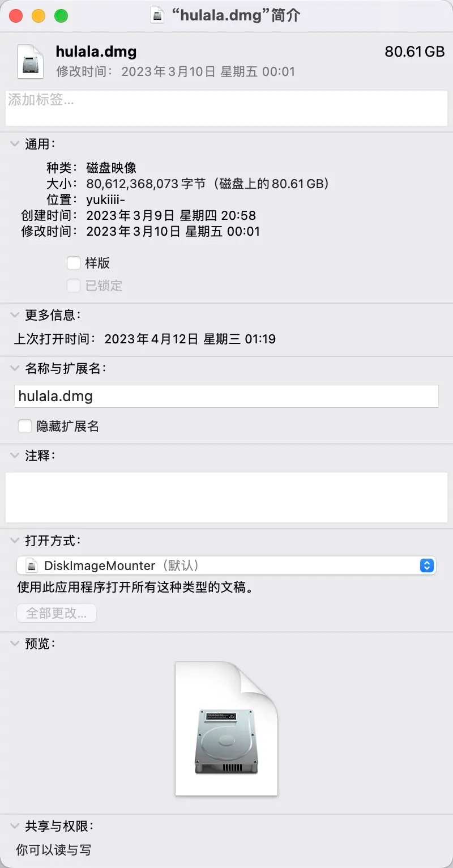453x868 pixels.
Task: Collapse the 预览 preview section
Action: click(14, 644)
